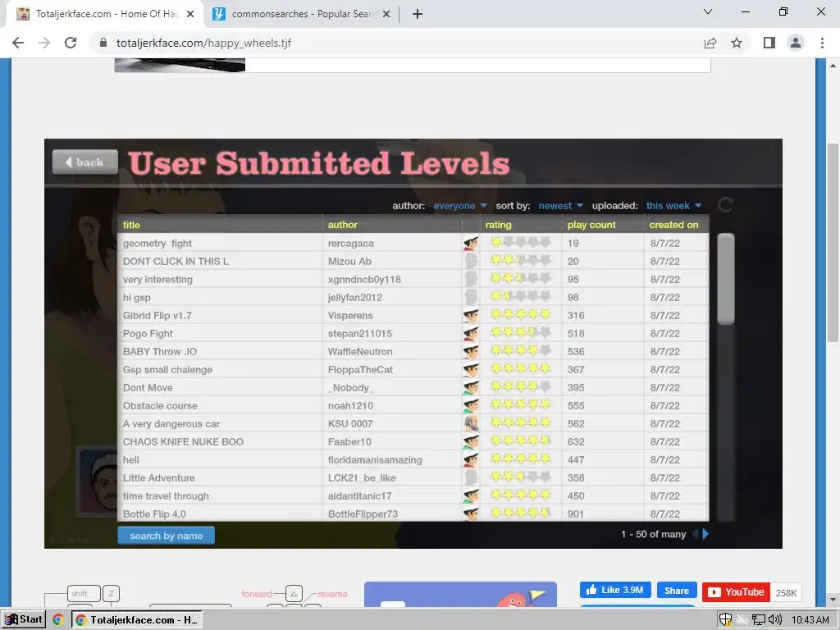Click the browser page vertical scrollbar
This screenshot has height=630, width=840.
833,243
